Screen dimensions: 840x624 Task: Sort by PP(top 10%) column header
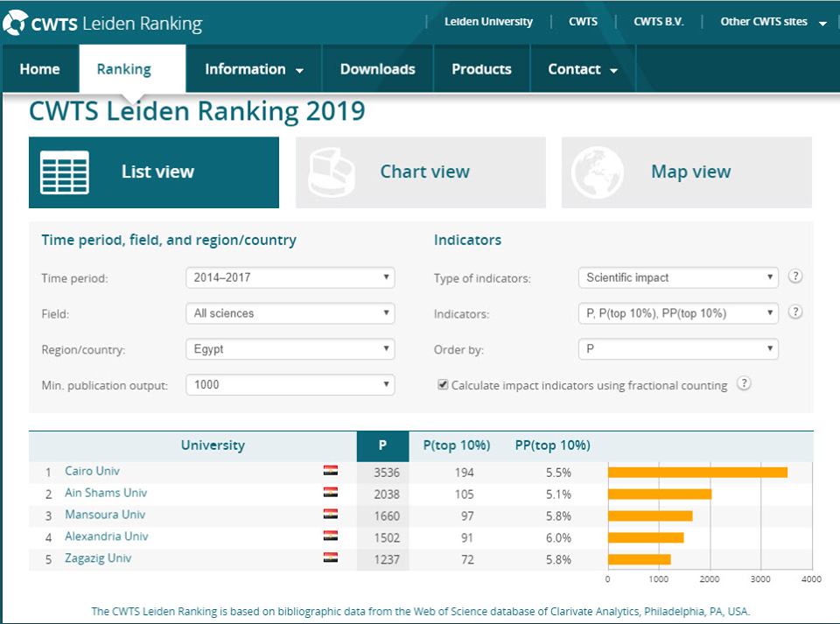point(552,445)
